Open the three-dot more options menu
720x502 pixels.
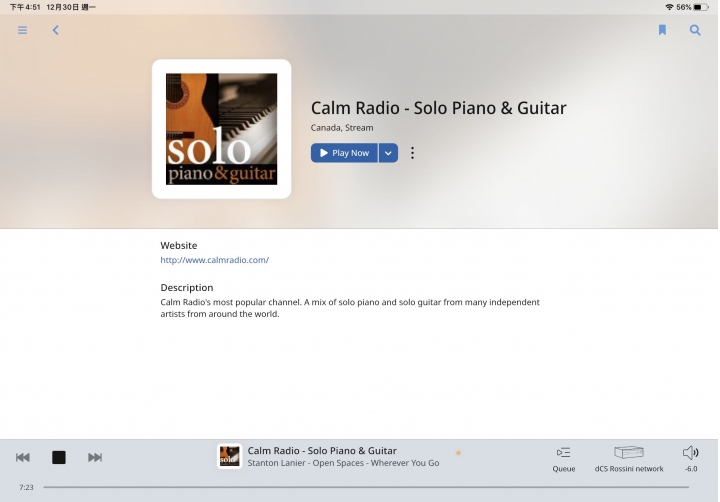pyautogui.click(x=412, y=153)
